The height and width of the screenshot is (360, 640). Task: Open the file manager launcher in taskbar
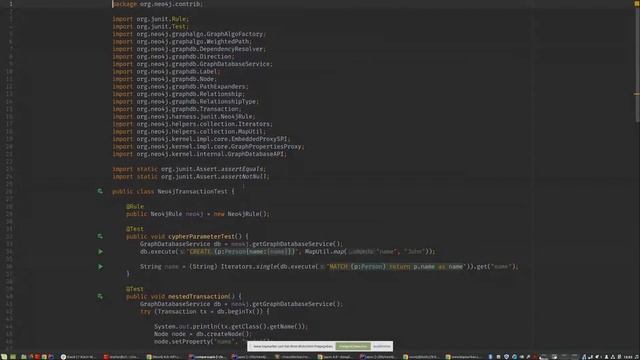point(24,356)
